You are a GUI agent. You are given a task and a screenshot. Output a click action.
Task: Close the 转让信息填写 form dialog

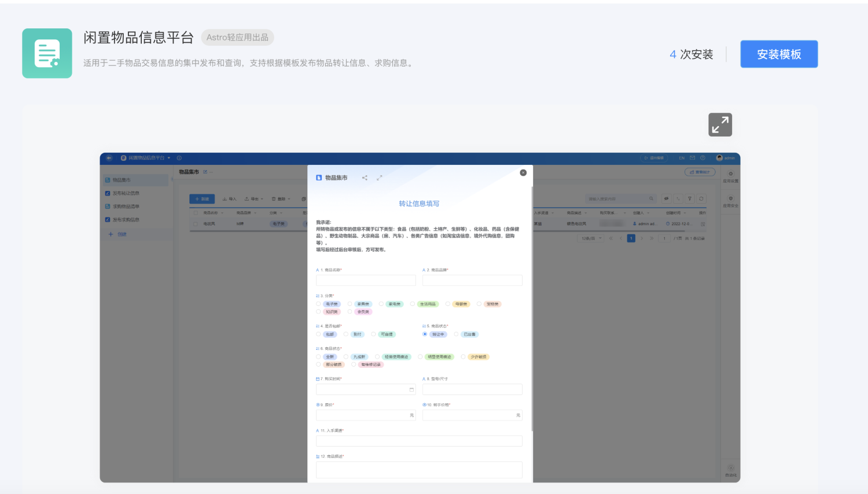point(523,172)
